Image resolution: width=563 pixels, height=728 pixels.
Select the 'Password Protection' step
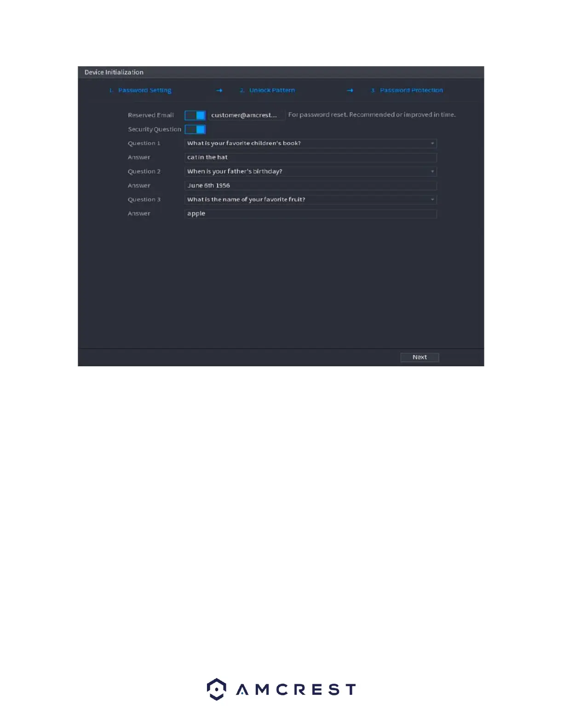407,91
